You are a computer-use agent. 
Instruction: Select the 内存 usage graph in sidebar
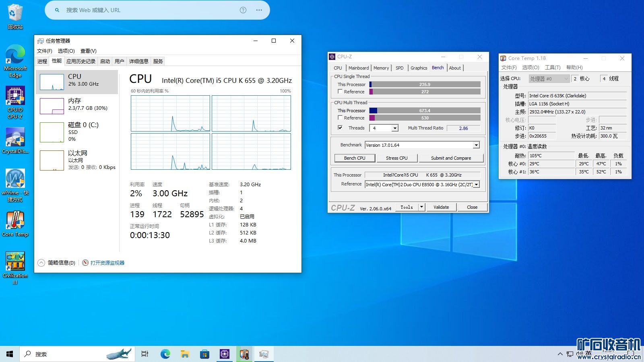[x=52, y=106]
